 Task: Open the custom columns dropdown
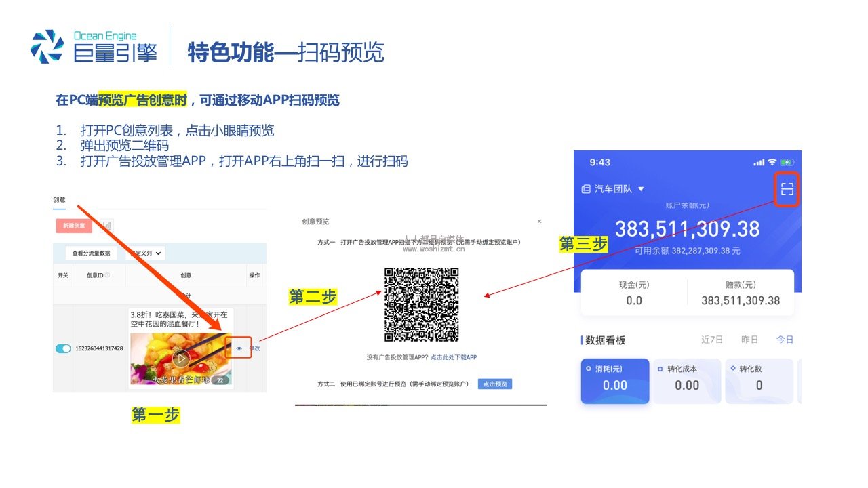point(144,253)
